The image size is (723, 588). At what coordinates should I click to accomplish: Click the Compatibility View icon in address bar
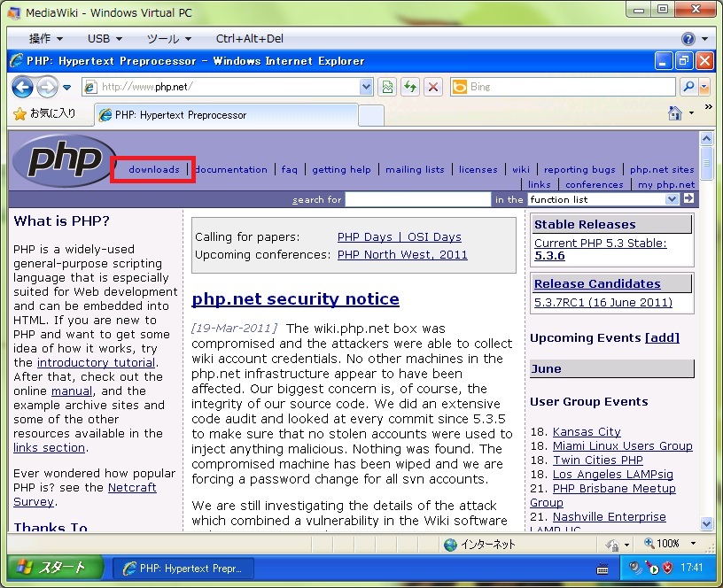[387, 87]
